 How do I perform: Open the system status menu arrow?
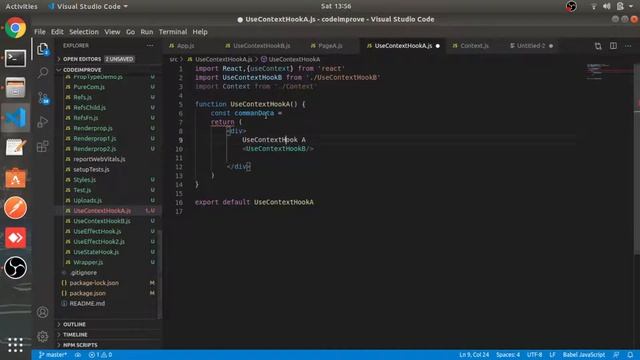point(631,6)
